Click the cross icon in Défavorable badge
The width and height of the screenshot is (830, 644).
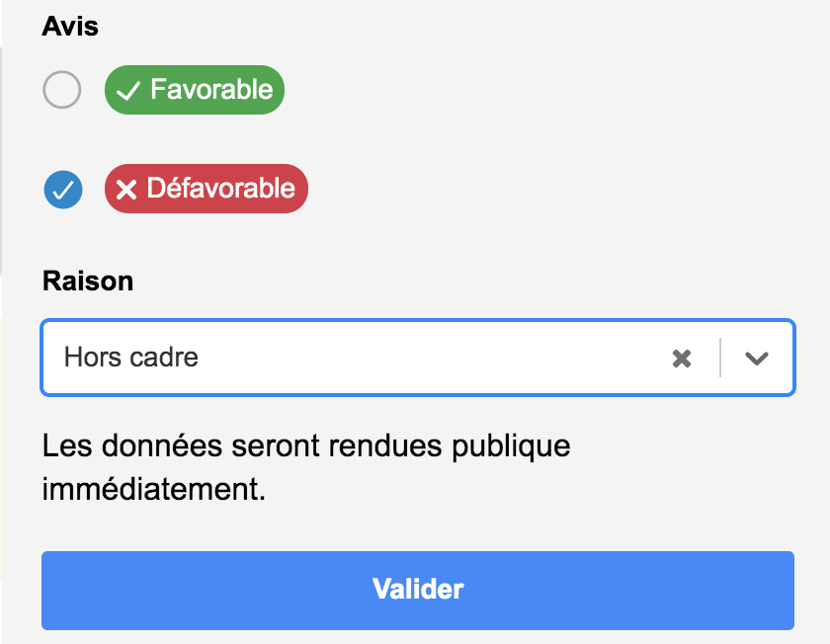point(126,190)
